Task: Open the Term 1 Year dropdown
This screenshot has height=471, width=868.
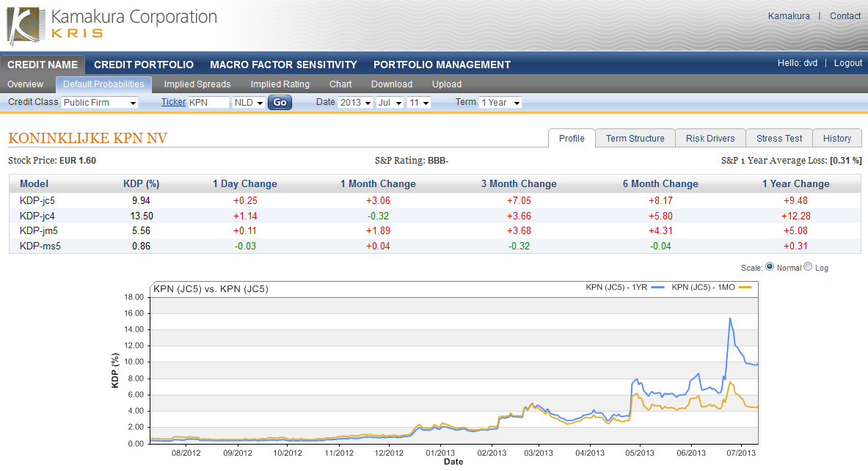Action: pos(500,103)
